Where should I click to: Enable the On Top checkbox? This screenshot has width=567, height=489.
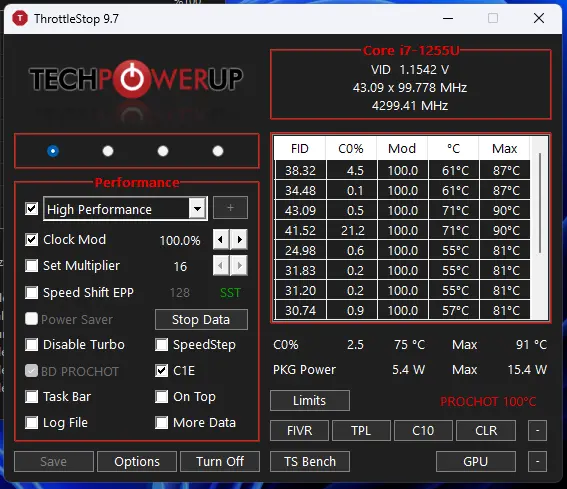coord(161,396)
